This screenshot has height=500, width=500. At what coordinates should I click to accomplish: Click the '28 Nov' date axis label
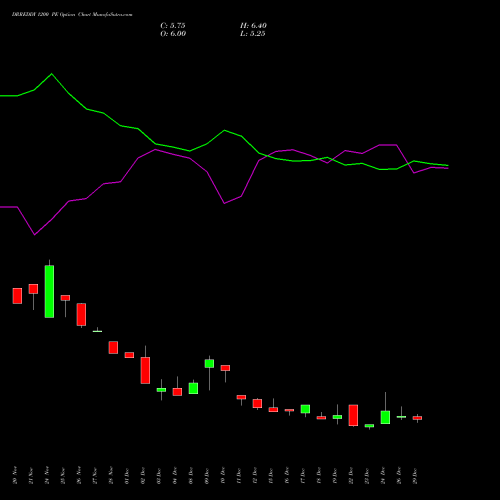(111, 475)
